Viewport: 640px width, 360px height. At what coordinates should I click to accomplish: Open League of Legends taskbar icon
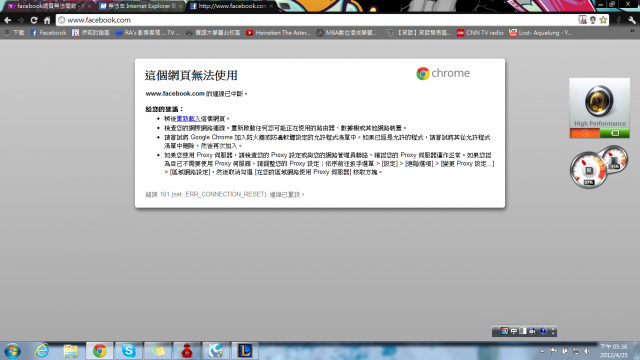click(x=244, y=351)
